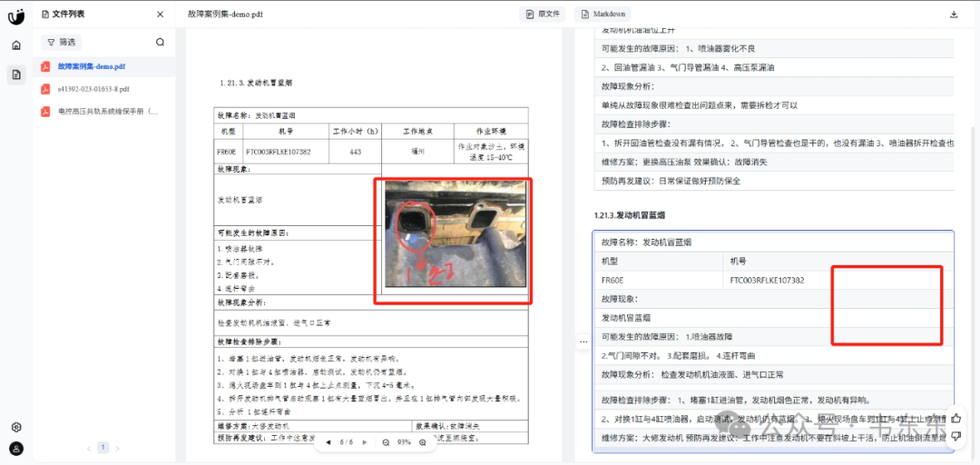Image resolution: width=980 pixels, height=465 pixels.
Task: Zoom out the PDF viewer
Action: click(386, 442)
